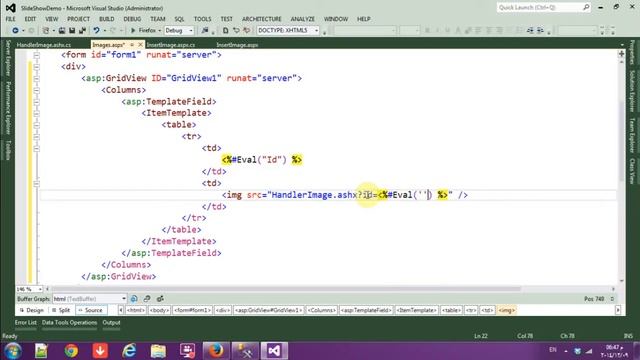Switch to InsertImage.aspx tab

(237, 45)
